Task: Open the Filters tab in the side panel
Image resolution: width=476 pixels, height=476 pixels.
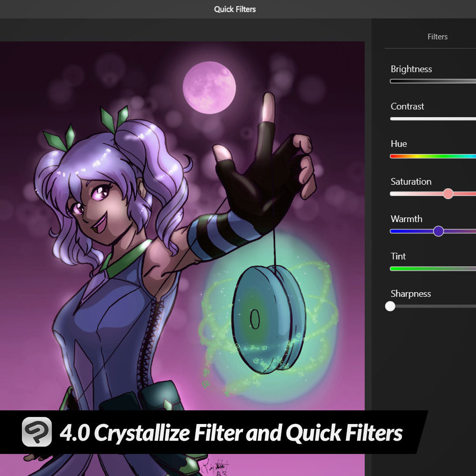Action: tap(437, 37)
